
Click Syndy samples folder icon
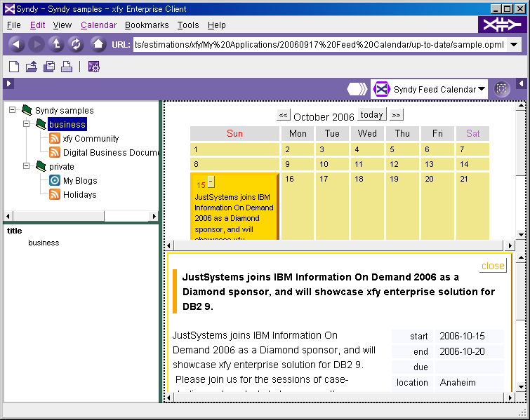pyautogui.click(x=27, y=110)
